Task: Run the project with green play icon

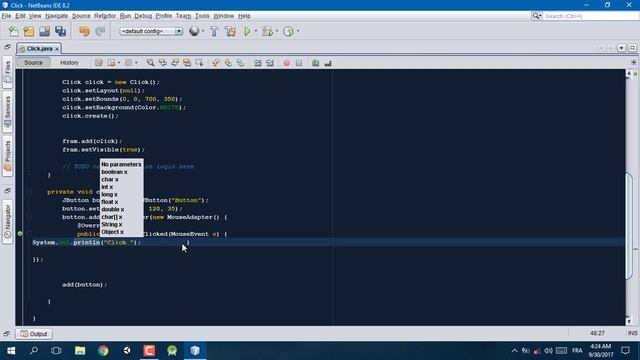Action: pyautogui.click(x=247, y=31)
